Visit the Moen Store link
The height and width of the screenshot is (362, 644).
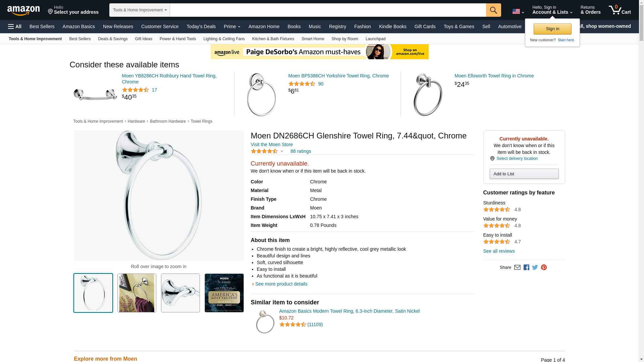point(272,144)
